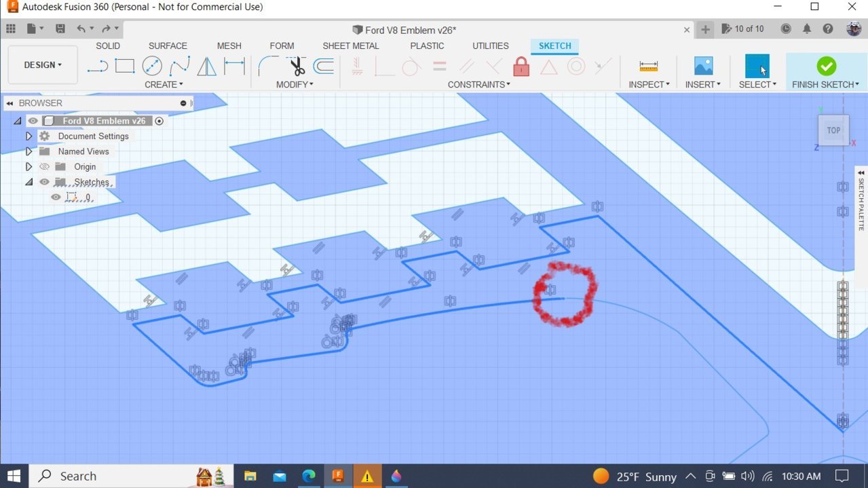This screenshot has width=868, height=488.
Task: Click the Save icon
Action: (x=60, y=29)
